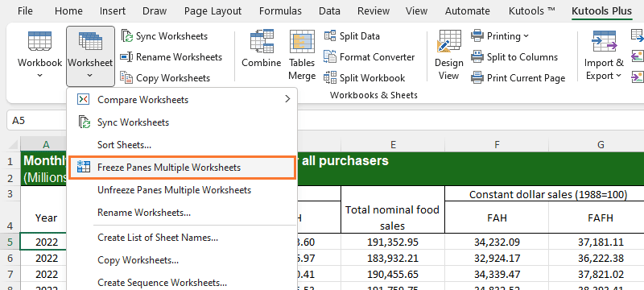This screenshot has width=644, height=290.
Task: Click the Design View icon
Action: point(448,42)
